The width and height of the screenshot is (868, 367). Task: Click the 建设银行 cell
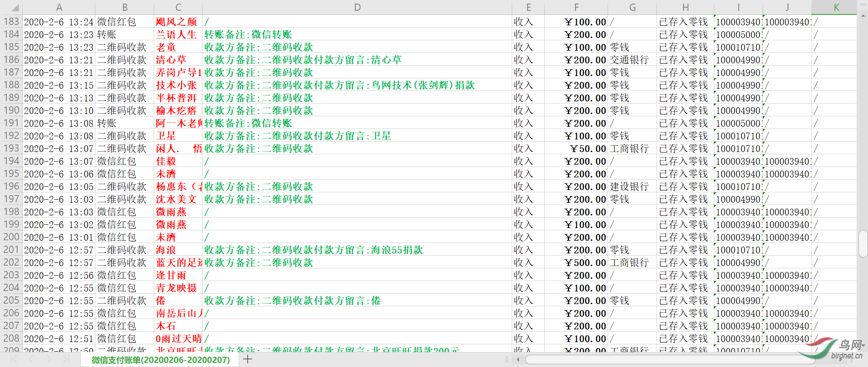tap(632, 186)
